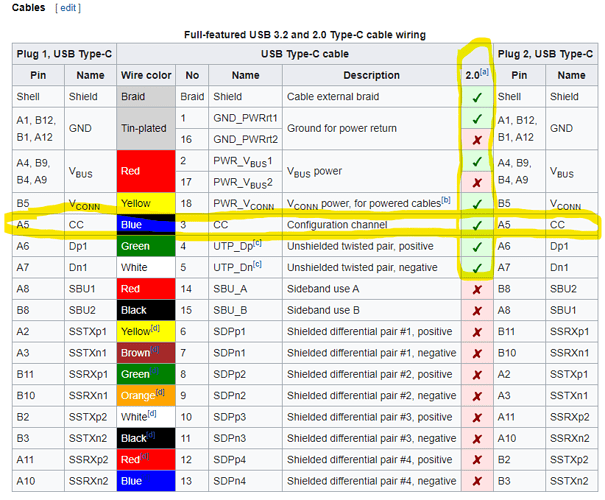Follow footnote [d] on the Brown wire color
605x500 pixels.
154,350
